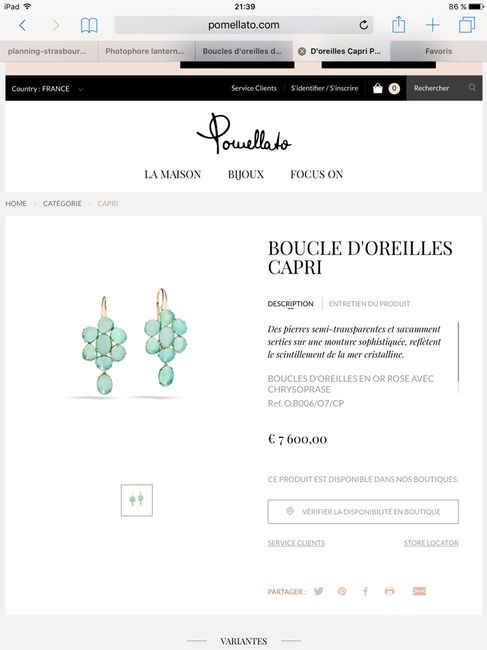
Task: Open the bookmarks book icon
Action: click(89, 25)
